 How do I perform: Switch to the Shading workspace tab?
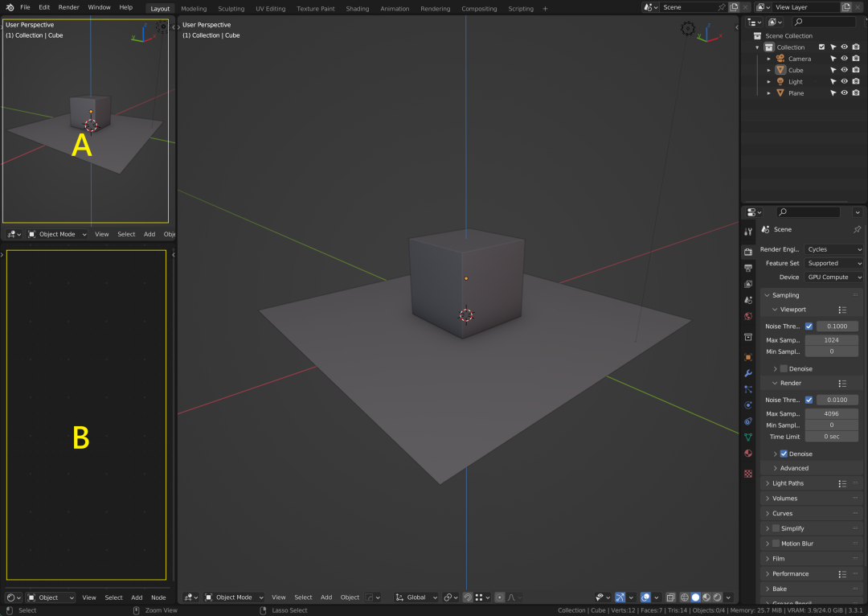357,8
